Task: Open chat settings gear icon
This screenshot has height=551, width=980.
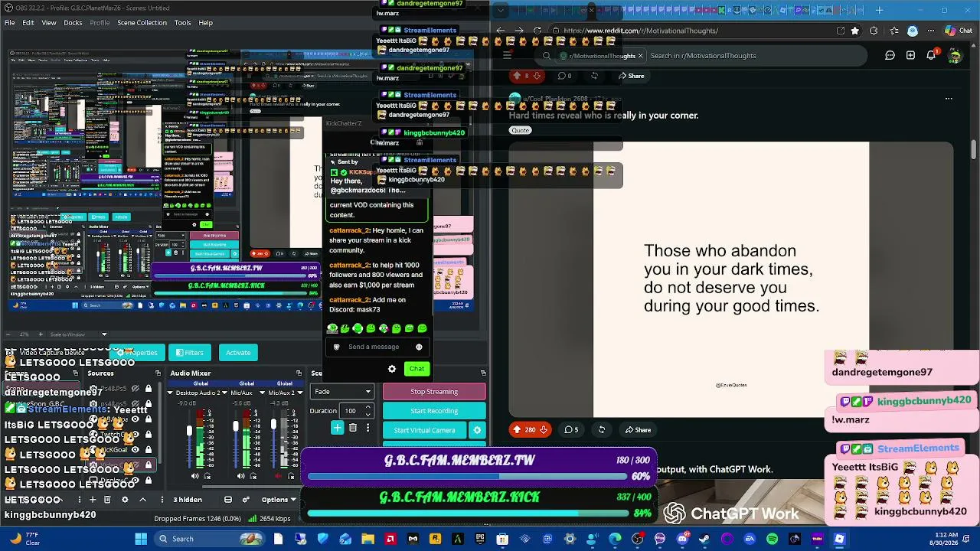Action: (392, 369)
